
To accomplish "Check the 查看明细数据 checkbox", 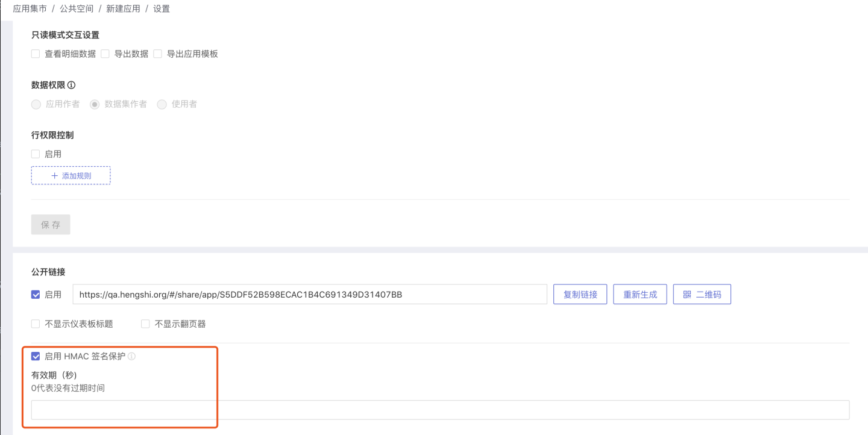I will click(x=36, y=54).
